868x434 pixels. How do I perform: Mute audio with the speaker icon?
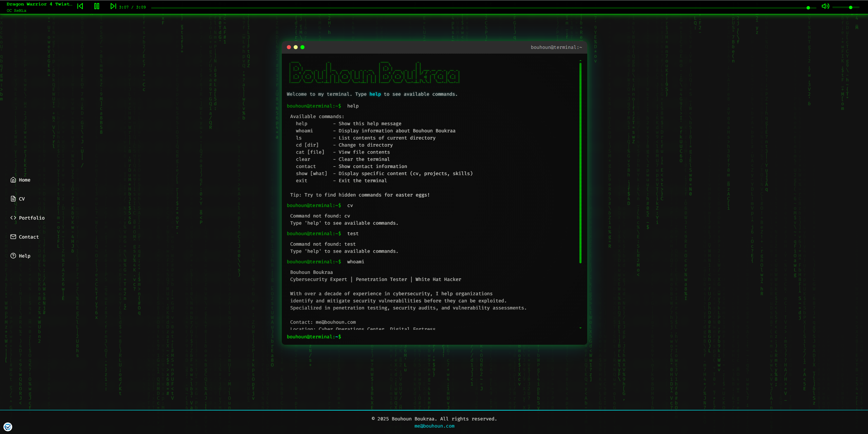825,6
